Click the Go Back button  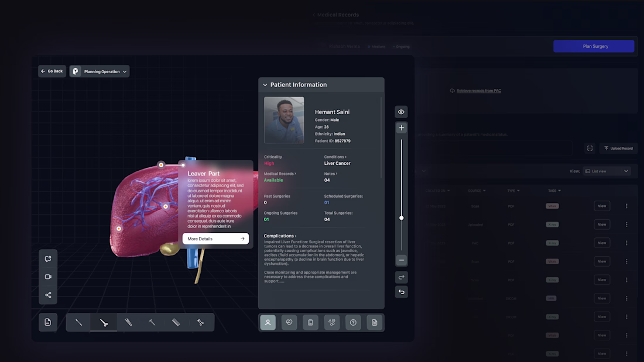(x=52, y=71)
